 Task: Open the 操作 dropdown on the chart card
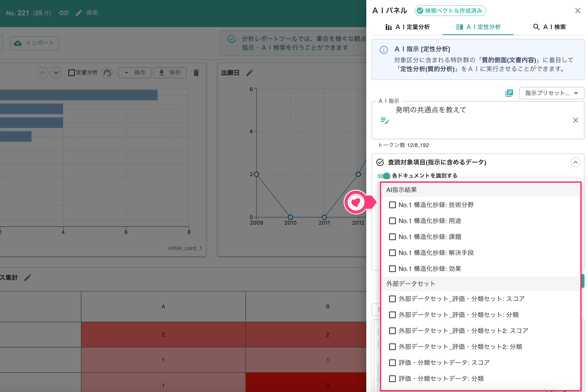(x=135, y=73)
